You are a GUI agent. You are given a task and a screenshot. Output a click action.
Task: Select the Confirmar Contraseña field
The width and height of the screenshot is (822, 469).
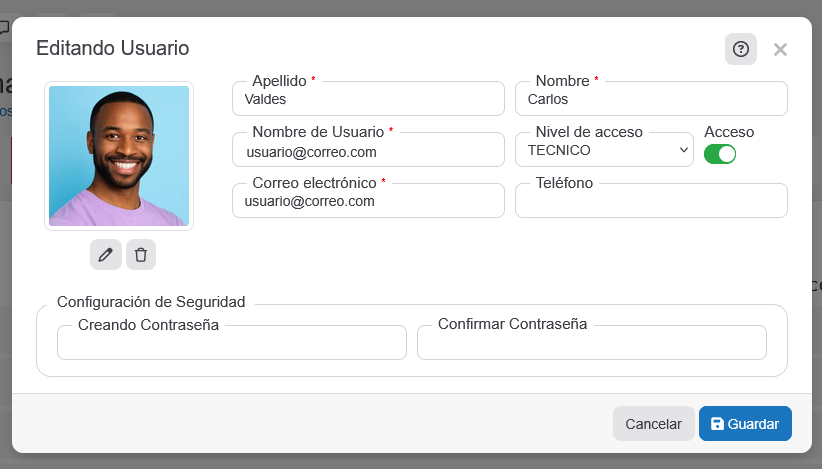coord(592,343)
